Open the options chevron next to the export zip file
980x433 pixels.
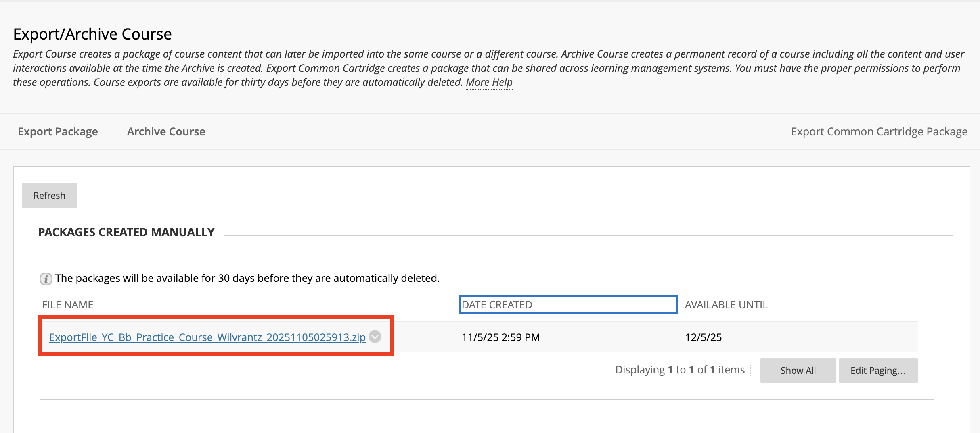pos(375,337)
